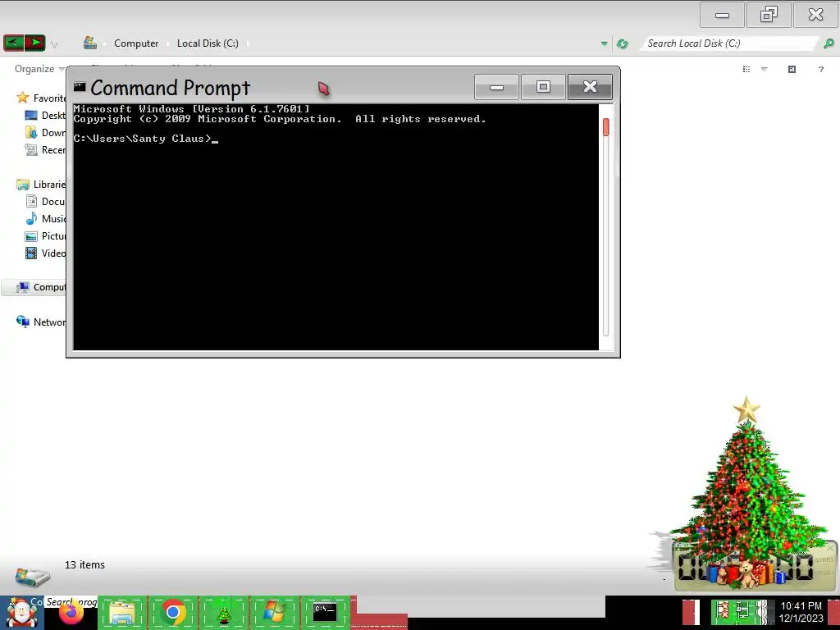The width and height of the screenshot is (840, 630).
Task: Expand the arrow after the Computer breadcrumb
Action: [x=167, y=43]
